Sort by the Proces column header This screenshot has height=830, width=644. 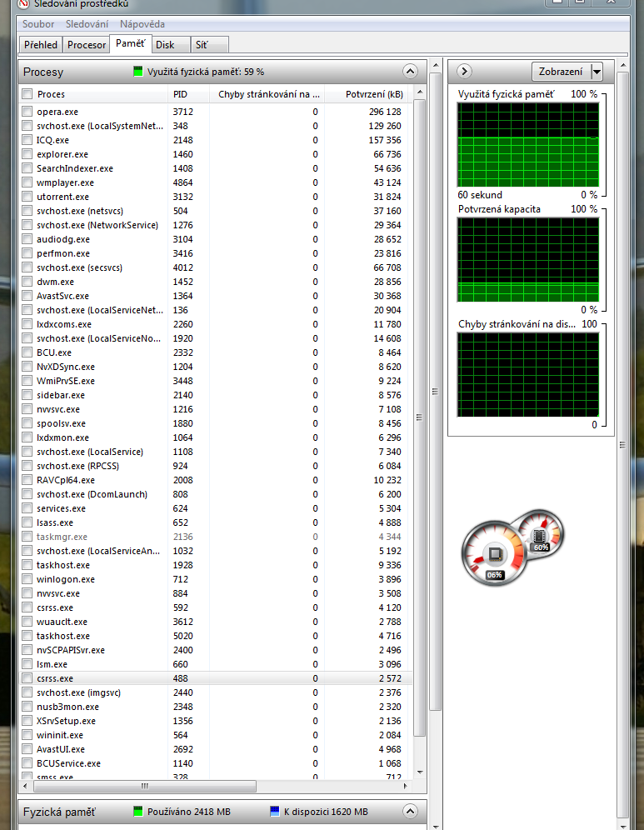click(x=101, y=94)
